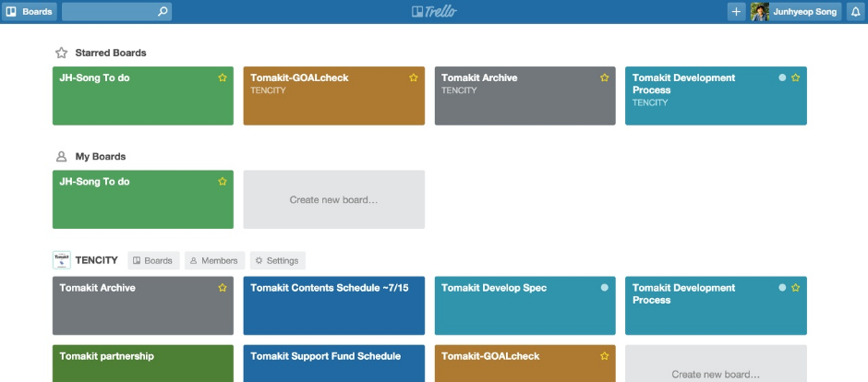
Task: Unstar Tomakit-GOALcheck in Starred Boards
Action: [414, 78]
